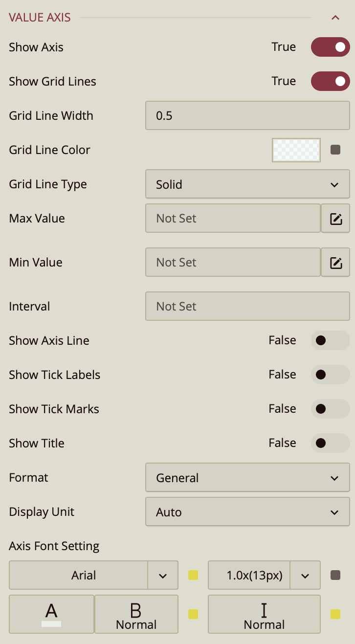The width and height of the screenshot is (355, 644).
Task: Expand the Display Unit dropdown
Action: pyautogui.click(x=247, y=512)
